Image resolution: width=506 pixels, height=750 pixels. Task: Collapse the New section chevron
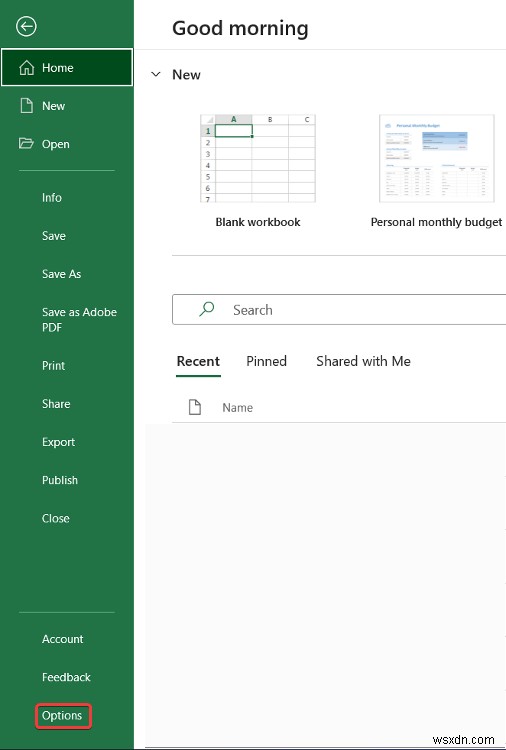[156, 75]
